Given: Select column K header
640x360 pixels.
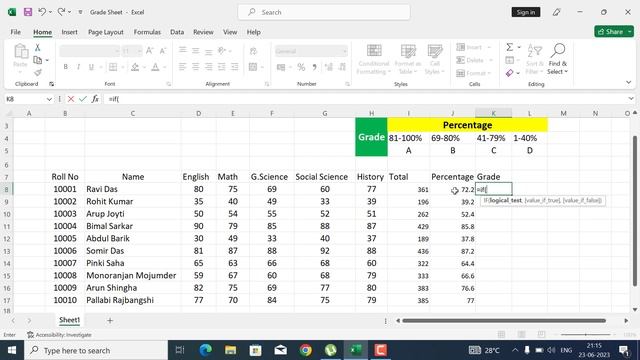Looking at the screenshot, I should (493, 113).
